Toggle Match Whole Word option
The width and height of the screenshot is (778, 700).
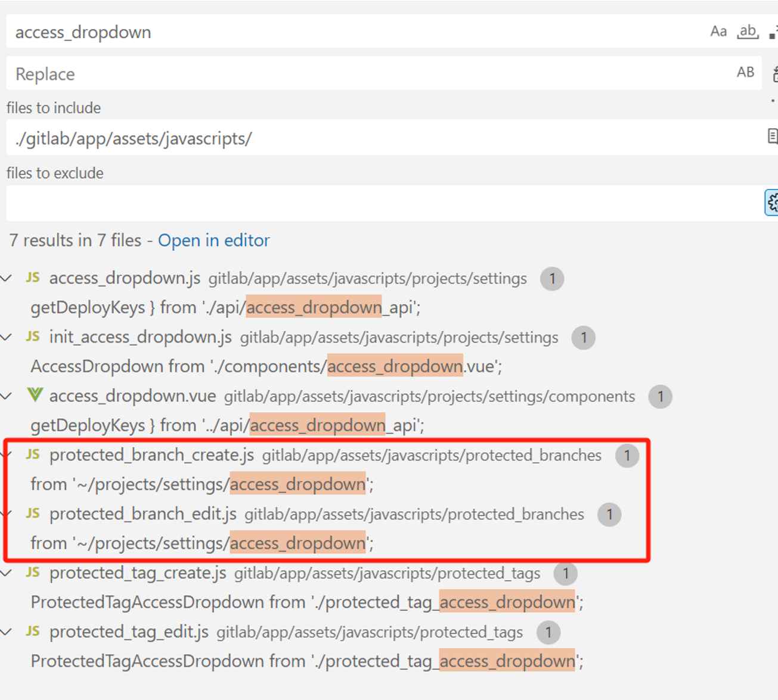[x=748, y=32]
